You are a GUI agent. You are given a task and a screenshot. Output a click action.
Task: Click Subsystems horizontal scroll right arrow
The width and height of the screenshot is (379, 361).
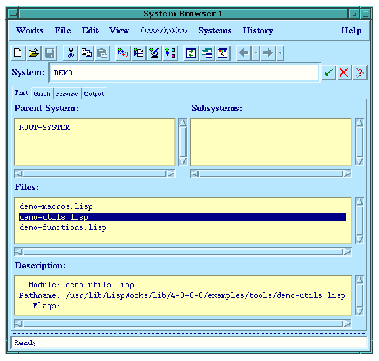tap(347, 174)
